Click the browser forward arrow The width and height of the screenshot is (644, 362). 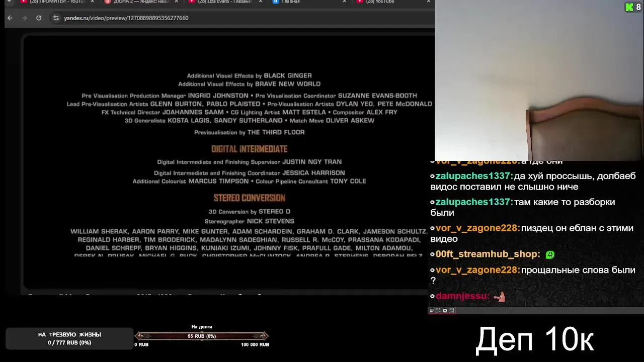(x=24, y=18)
